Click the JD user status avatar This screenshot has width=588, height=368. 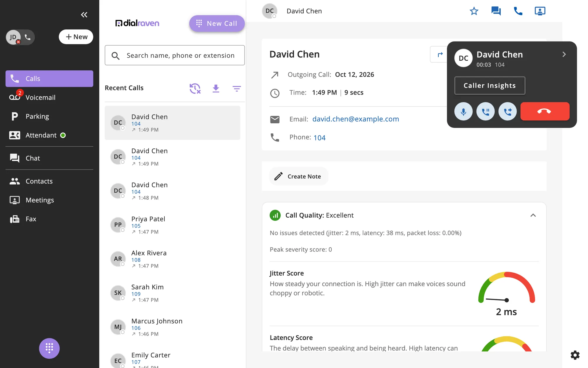(x=13, y=37)
